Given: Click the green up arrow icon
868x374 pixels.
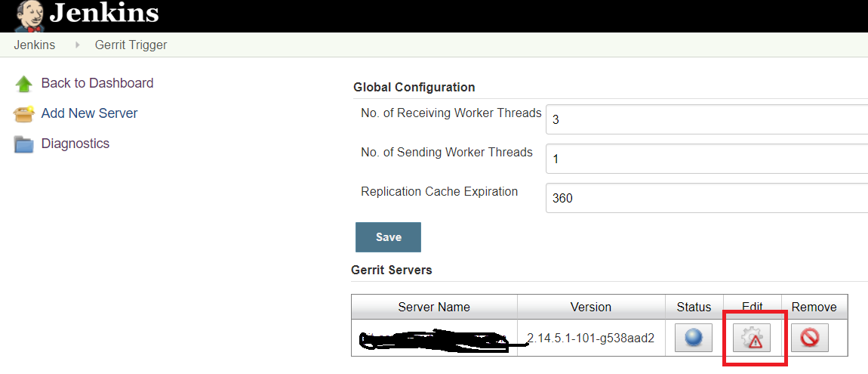Looking at the screenshot, I should (24, 84).
